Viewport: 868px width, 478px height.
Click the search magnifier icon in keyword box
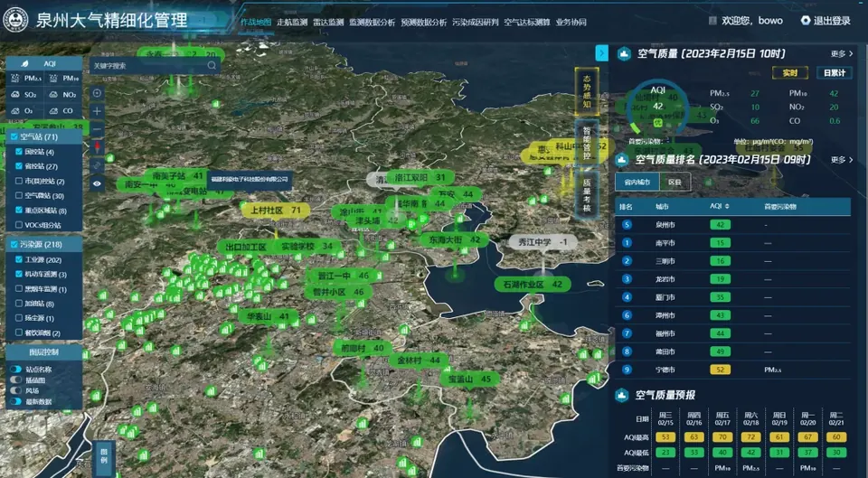pyautogui.click(x=212, y=65)
